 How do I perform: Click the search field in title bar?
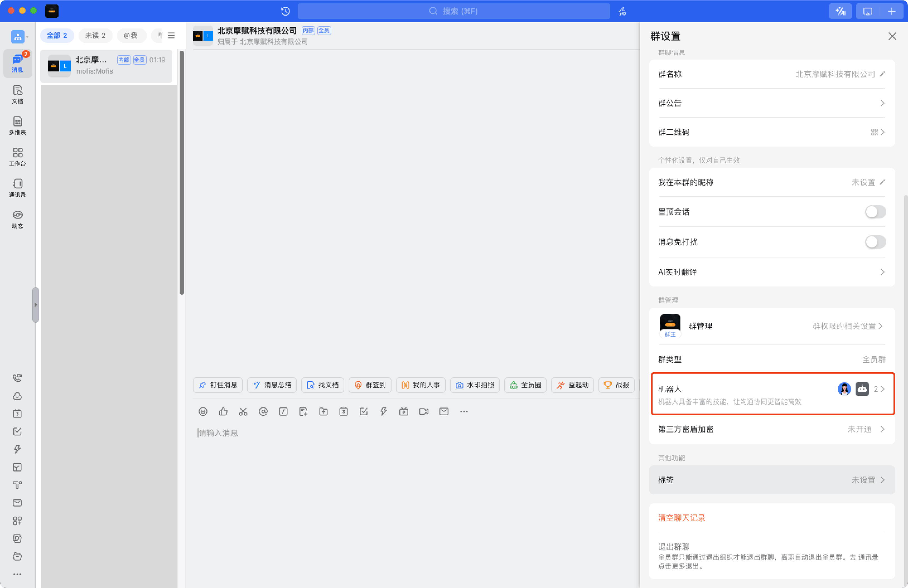[454, 11]
